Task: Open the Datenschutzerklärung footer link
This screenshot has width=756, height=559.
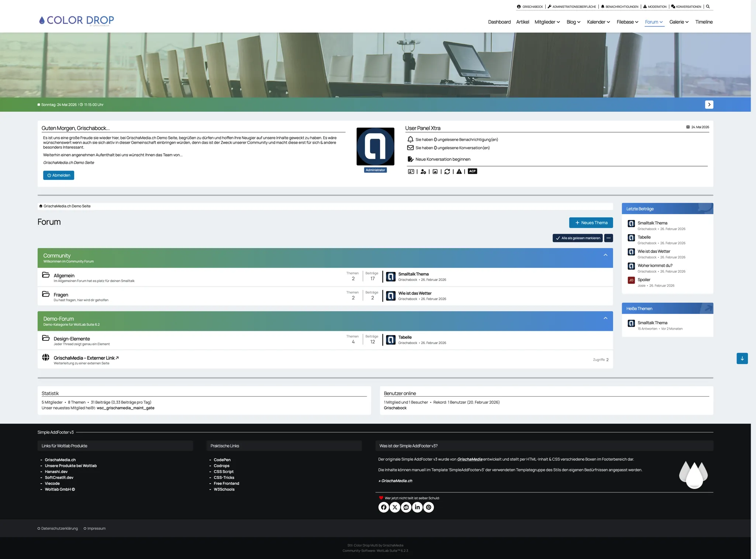Action: click(59, 528)
